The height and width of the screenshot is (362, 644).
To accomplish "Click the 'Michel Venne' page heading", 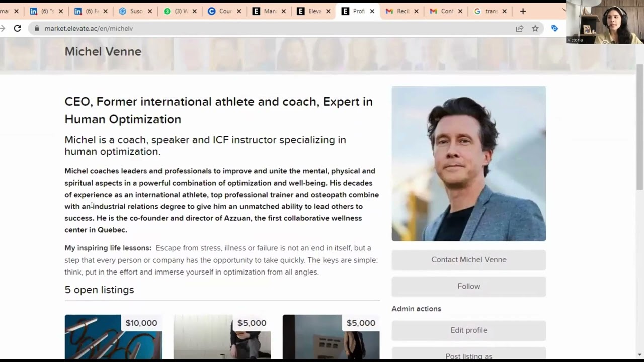I will click(x=103, y=51).
